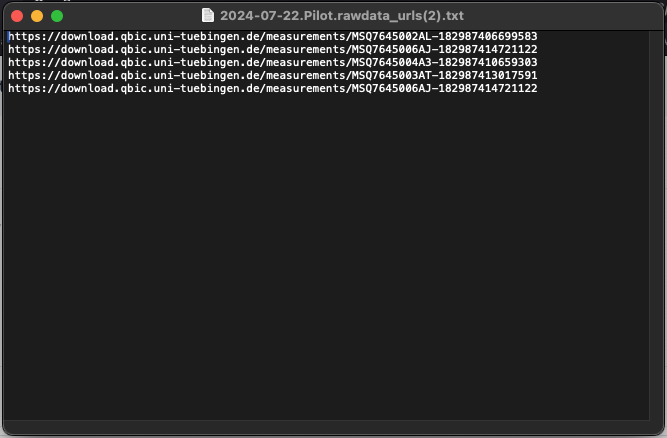Close the rawdata_urls text document window
Viewport: 667px width, 438px height.
[x=17, y=16]
